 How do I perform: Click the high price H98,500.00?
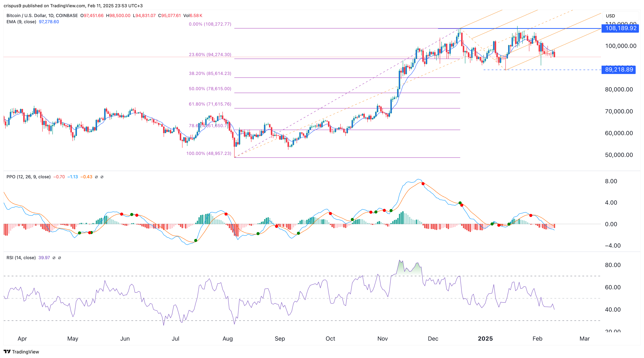tap(118, 15)
